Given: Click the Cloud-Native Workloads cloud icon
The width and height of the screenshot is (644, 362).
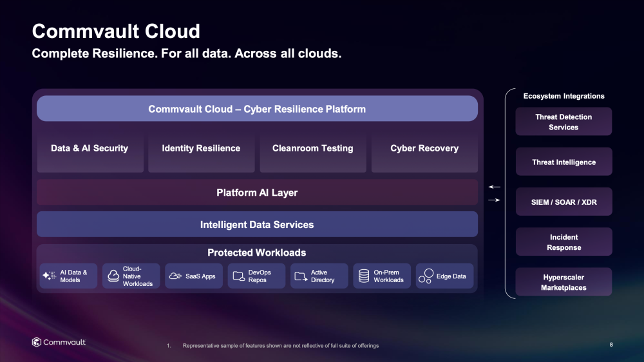Looking at the screenshot, I should [113, 276].
